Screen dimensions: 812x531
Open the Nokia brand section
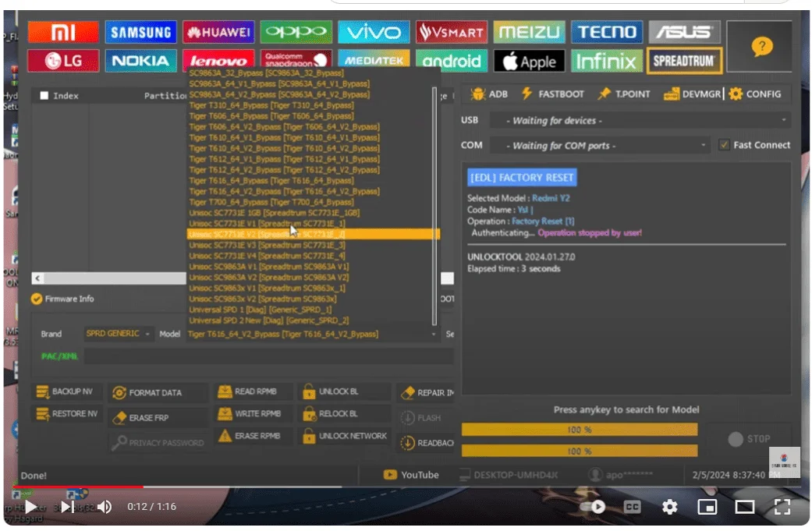141,61
